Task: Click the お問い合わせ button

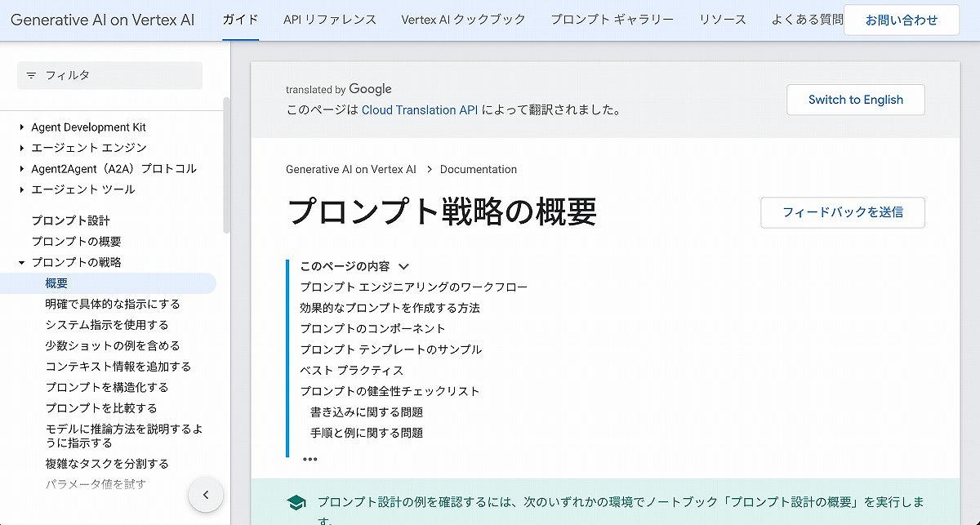Action: click(x=901, y=20)
